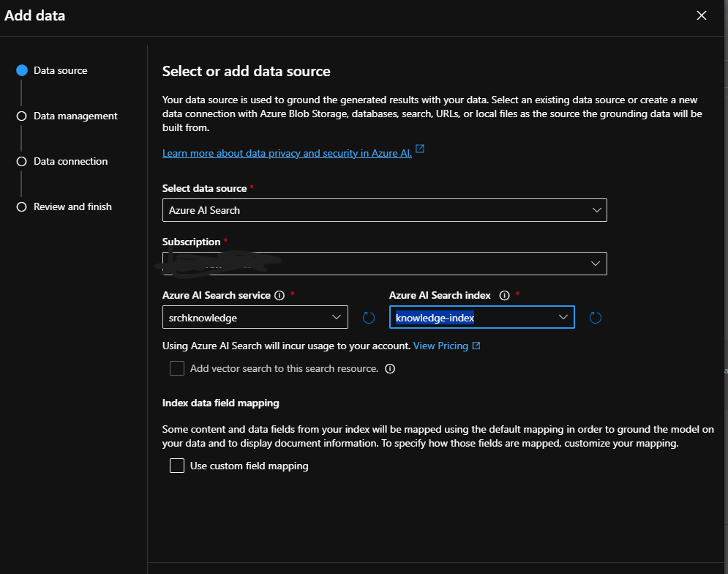Enable Add vector search to this resource
The width and height of the screenshot is (728, 574).
tap(177, 368)
